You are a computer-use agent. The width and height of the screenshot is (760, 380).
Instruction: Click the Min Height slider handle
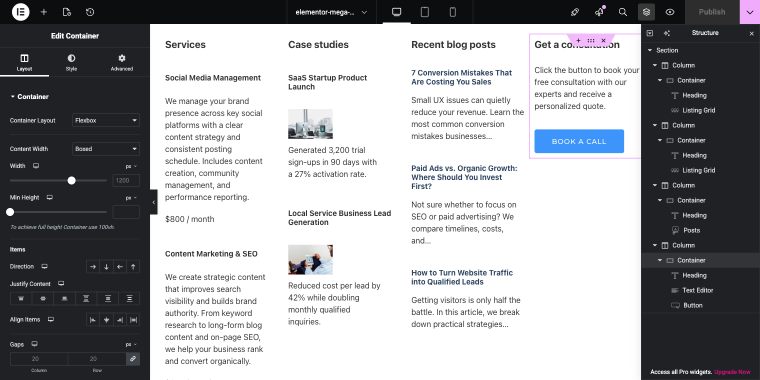coord(10,212)
